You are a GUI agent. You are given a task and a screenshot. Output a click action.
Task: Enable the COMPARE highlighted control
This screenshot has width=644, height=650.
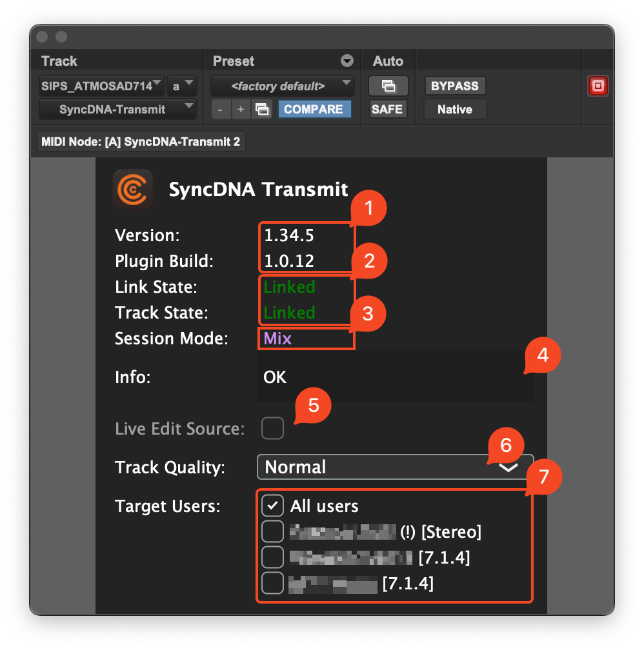(314, 109)
